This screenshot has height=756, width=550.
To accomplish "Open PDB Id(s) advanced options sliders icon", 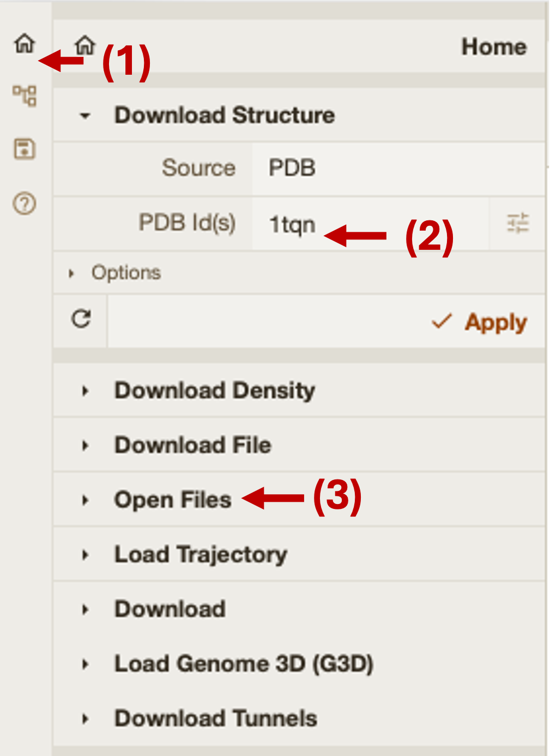I will pos(517,223).
